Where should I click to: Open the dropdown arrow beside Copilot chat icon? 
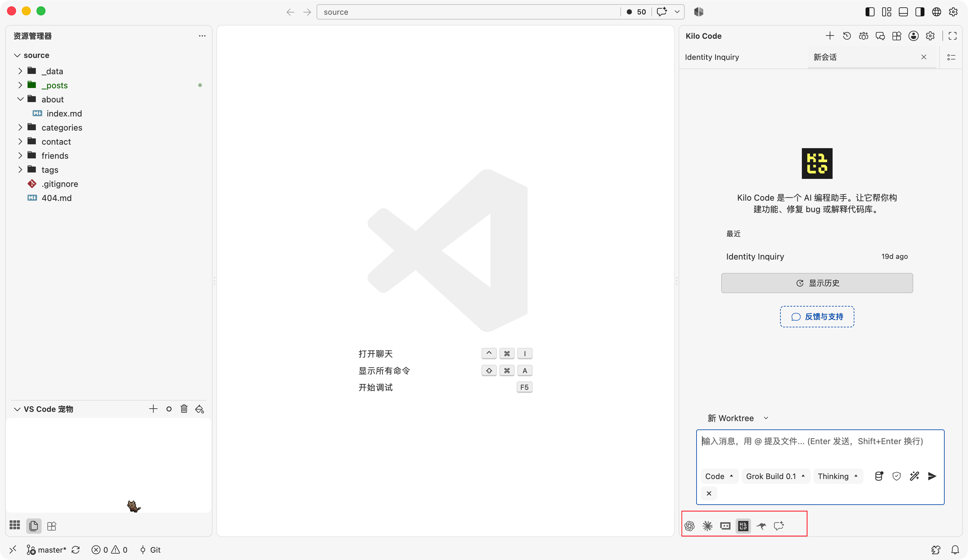[x=677, y=12]
